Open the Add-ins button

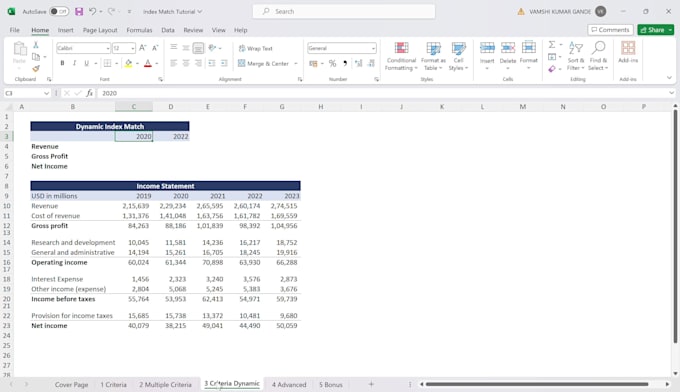point(628,52)
